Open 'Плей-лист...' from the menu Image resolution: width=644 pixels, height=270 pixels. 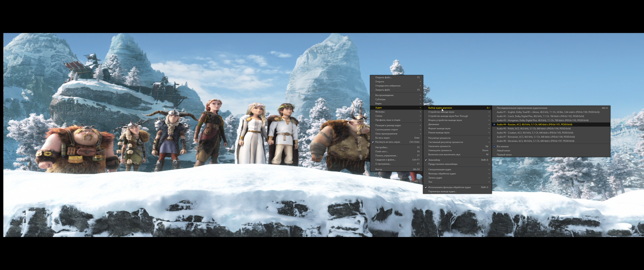(397, 151)
